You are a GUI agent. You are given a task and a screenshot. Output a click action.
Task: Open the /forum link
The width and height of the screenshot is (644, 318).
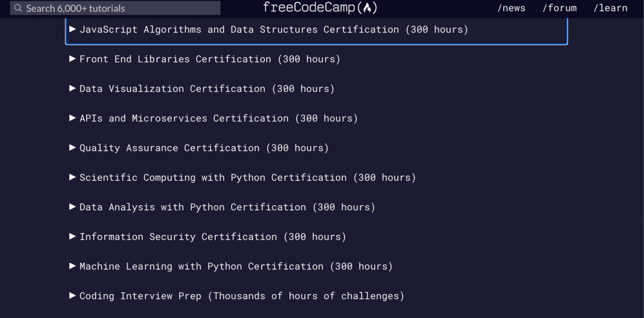coord(559,8)
